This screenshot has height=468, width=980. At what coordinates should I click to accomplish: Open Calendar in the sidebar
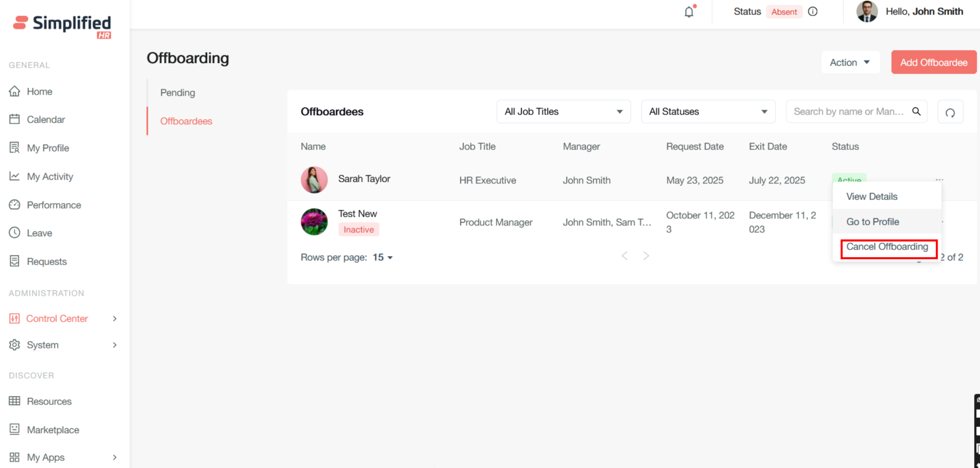click(46, 119)
